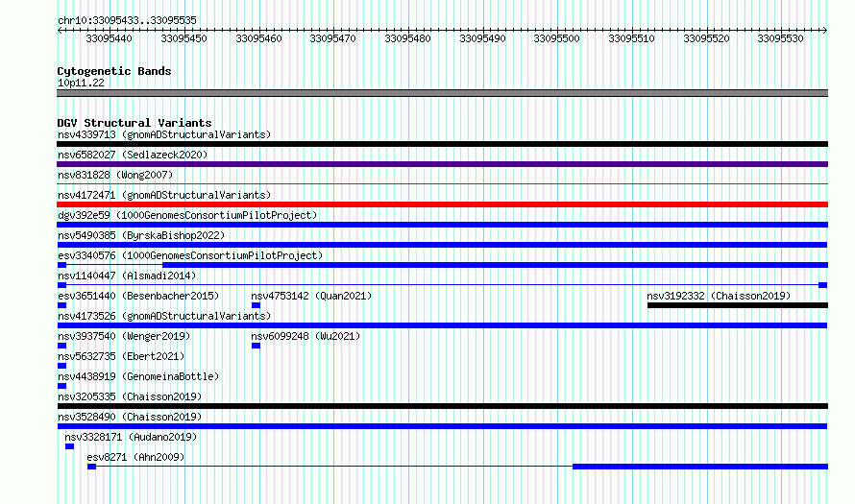The image size is (855, 504).
Task: Click the black bar of nsv3205335
Action: click(x=442, y=406)
